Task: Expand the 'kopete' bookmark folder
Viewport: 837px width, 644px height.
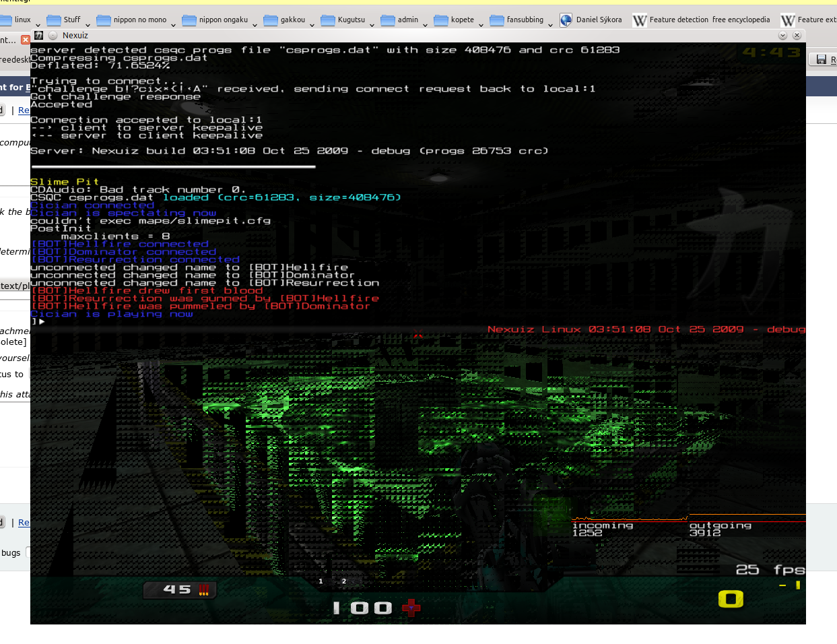Action: click(x=459, y=20)
